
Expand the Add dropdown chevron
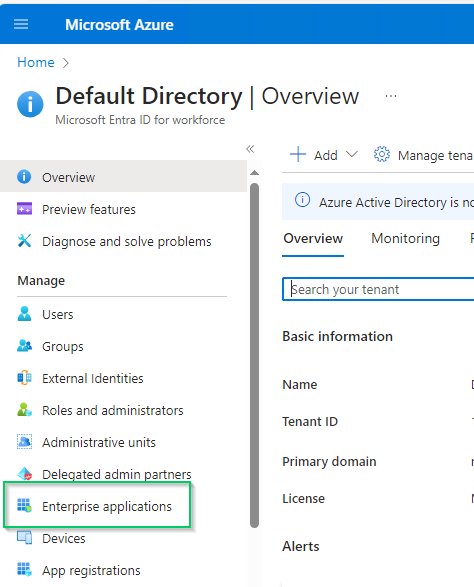[352, 154]
